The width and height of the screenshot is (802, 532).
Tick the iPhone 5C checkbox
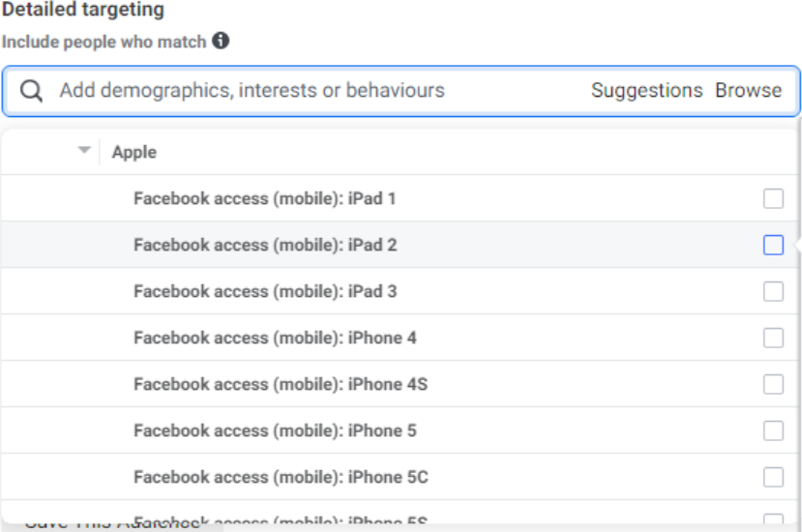[773, 477]
